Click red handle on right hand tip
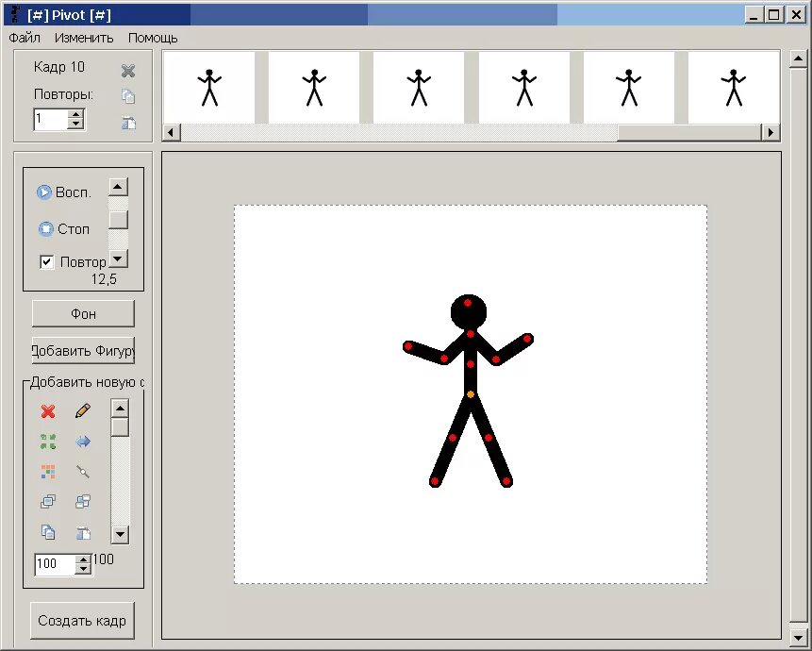This screenshot has height=651, width=812. 527,340
